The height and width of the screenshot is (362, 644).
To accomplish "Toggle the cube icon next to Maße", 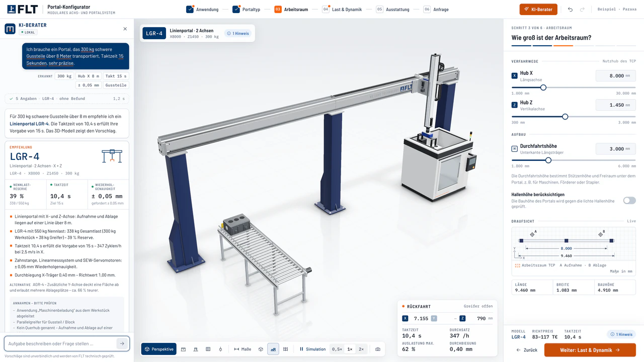I will [261, 349].
